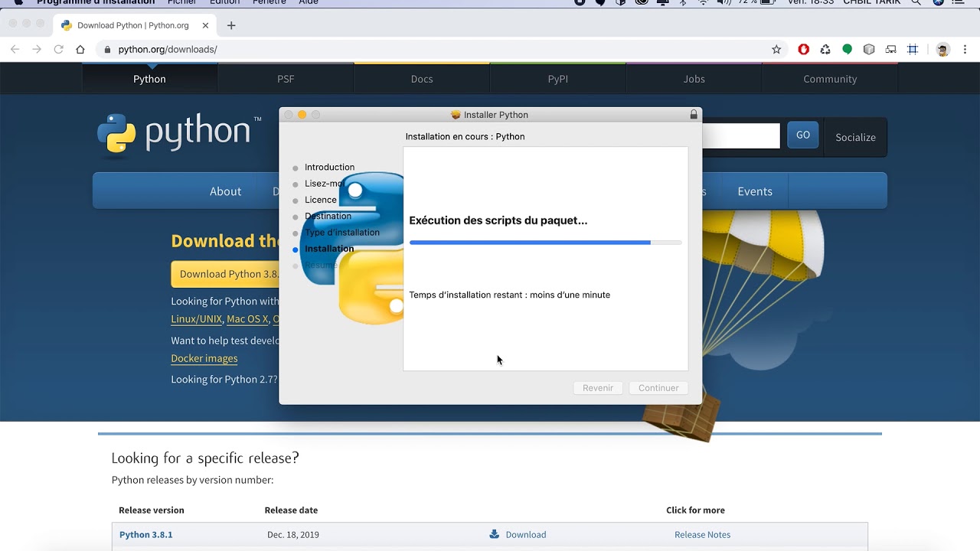Image resolution: width=980 pixels, height=551 pixels.
Task: Select the Download Python | Python.org tab
Action: 132,25
